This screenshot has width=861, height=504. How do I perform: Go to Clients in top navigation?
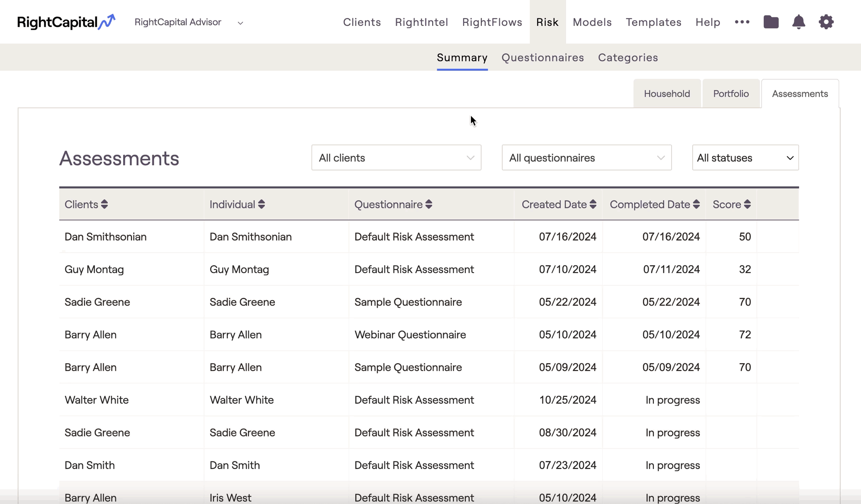click(x=362, y=22)
